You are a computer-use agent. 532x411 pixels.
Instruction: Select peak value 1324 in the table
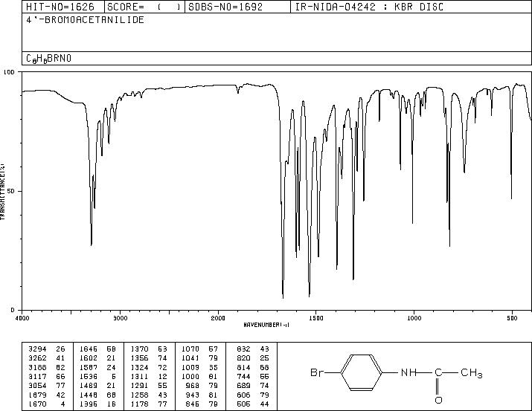click(139, 367)
